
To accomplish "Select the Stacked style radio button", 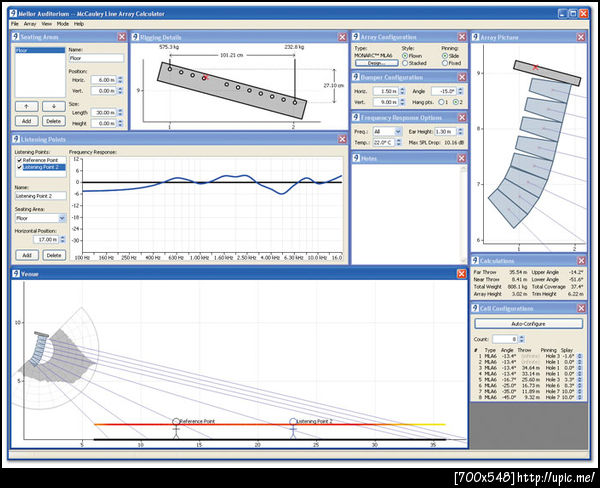I will [405, 63].
